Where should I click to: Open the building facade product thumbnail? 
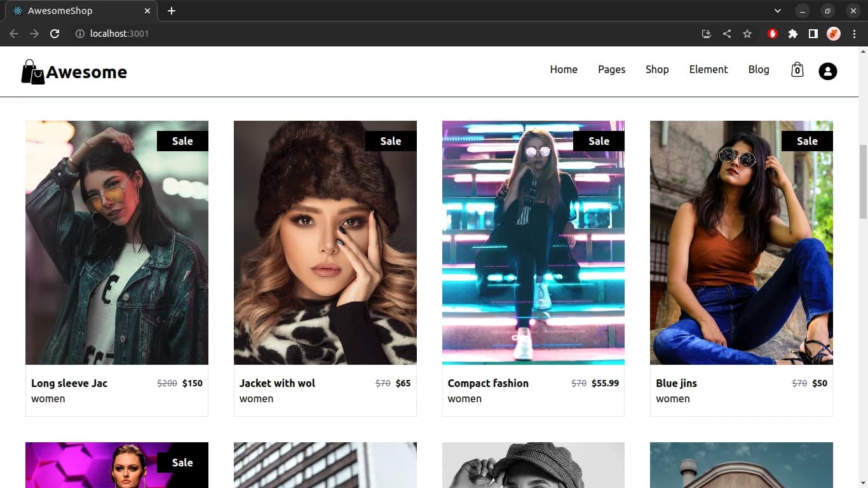tap(325, 465)
